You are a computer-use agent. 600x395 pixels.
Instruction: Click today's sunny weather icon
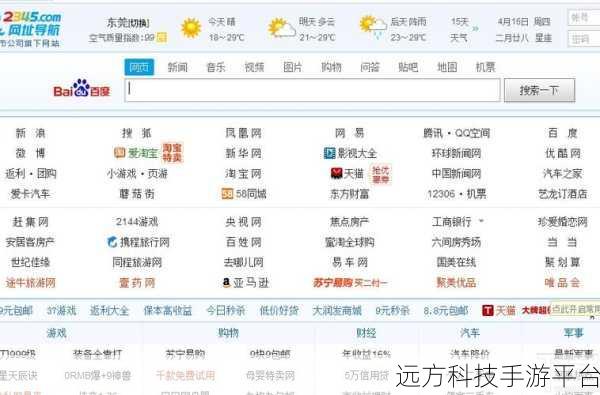191,28
